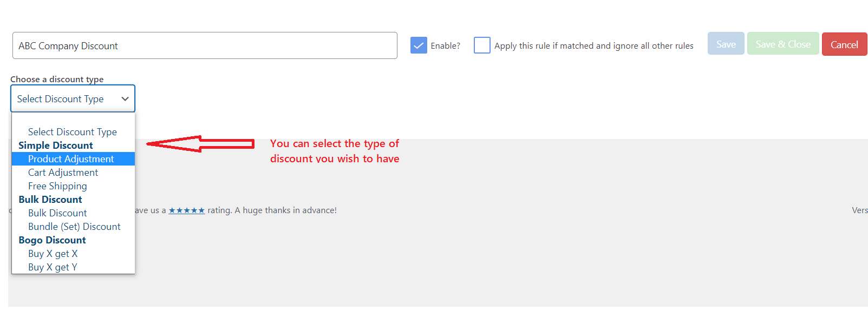This screenshot has width=868, height=324.
Task: Click the dropdown chevron arrow
Action: [125, 98]
